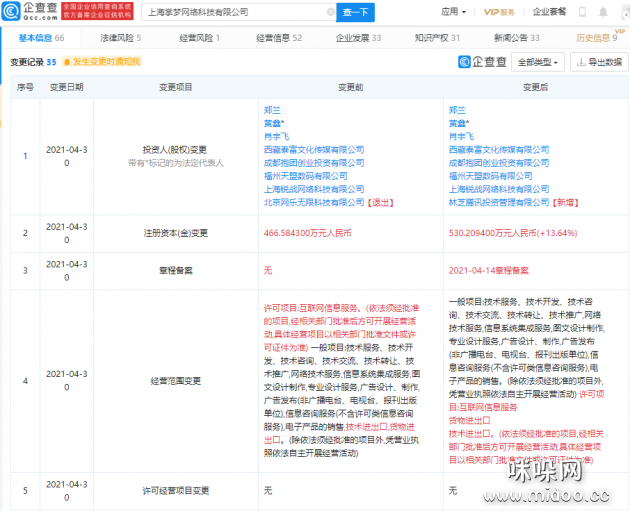Clear the search box with the X icon
Screen dimensions: 630x511
coord(331,12)
